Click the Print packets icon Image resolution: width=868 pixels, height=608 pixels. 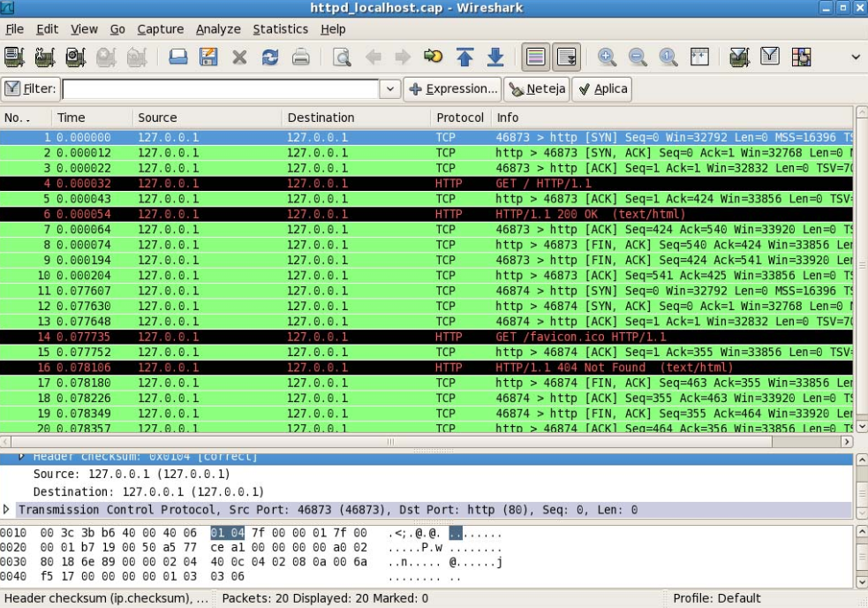coord(300,58)
